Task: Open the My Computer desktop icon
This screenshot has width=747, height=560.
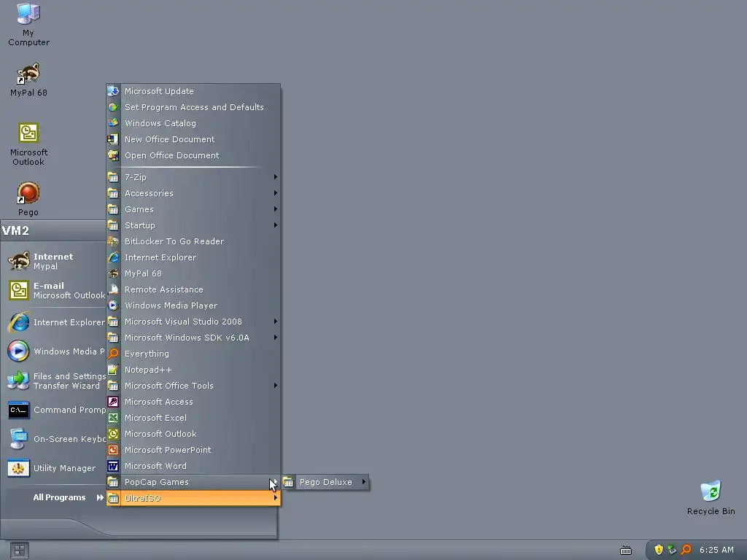Action: pos(28,25)
